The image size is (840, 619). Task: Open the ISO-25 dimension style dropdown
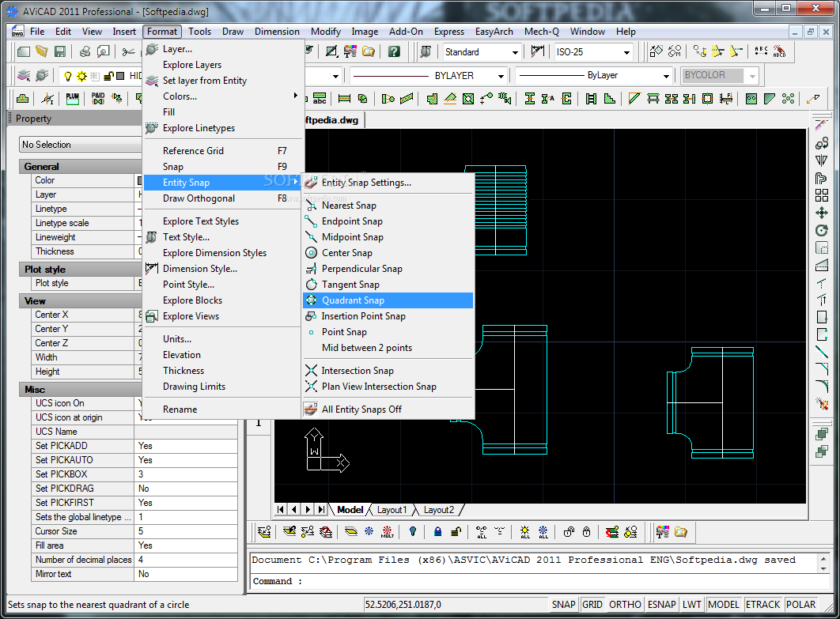[626, 52]
